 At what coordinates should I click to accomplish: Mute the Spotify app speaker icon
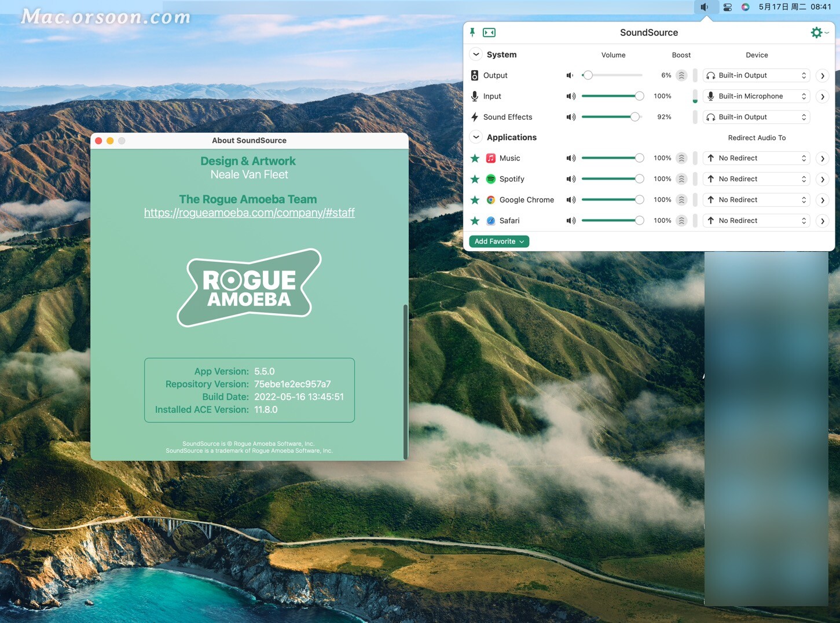[x=571, y=179]
